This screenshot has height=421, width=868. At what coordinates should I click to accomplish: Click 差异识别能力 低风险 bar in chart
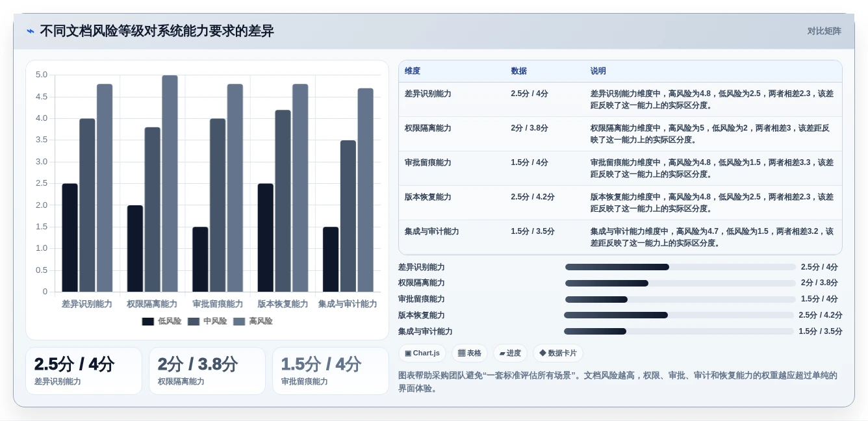[70, 238]
